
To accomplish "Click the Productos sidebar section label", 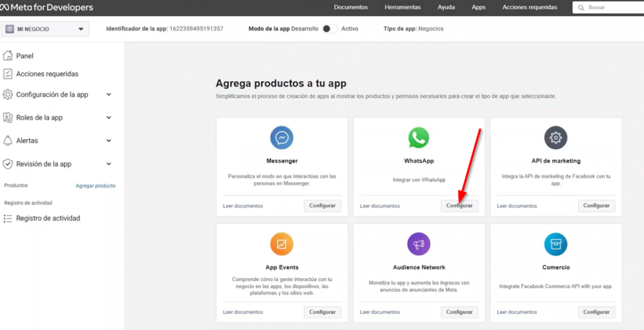I will tap(16, 186).
